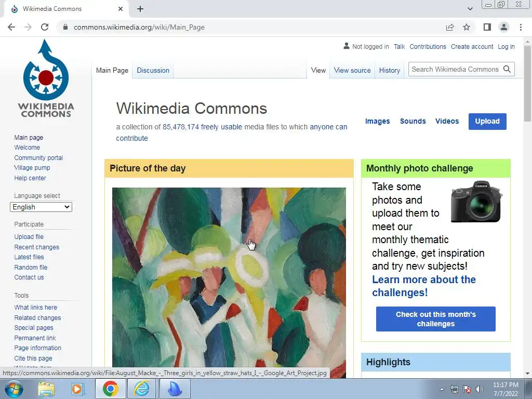Open the History tab
The height and width of the screenshot is (399, 532).
(x=390, y=70)
